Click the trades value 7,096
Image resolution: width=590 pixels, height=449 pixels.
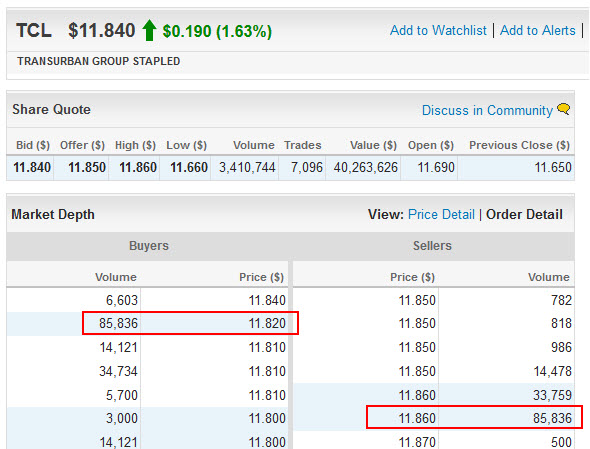307,167
